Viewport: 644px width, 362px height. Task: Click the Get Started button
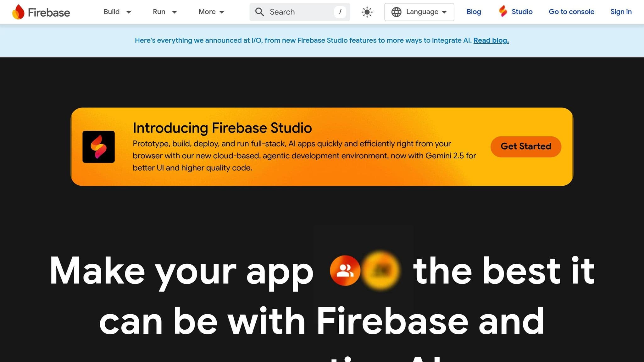click(526, 146)
